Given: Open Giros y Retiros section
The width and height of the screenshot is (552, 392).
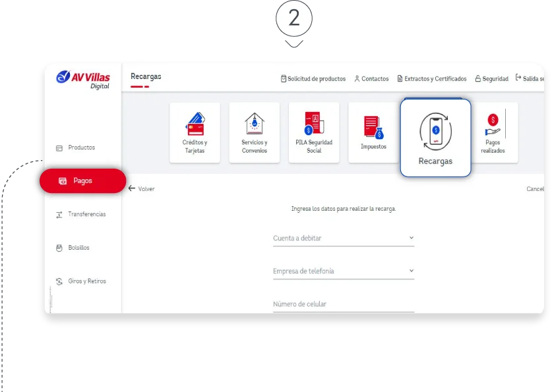Looking at the screenshot, I should pyautogui.click(x=86, y=281).
